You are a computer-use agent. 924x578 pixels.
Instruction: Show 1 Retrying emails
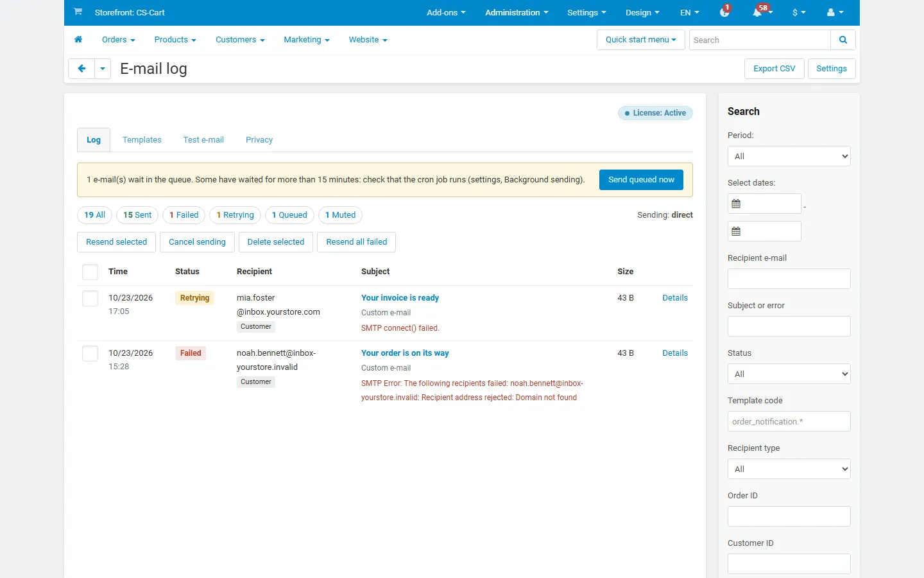tap(235, 215)
